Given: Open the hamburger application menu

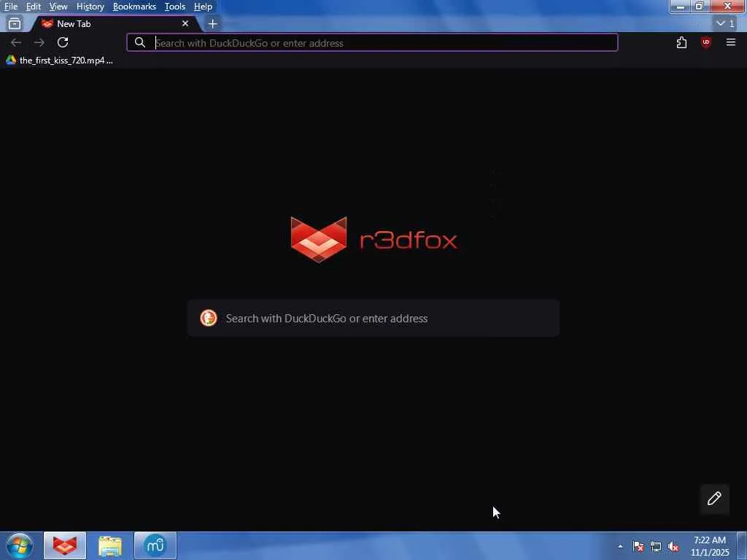Looking at the screenshot, I should 731,42.
